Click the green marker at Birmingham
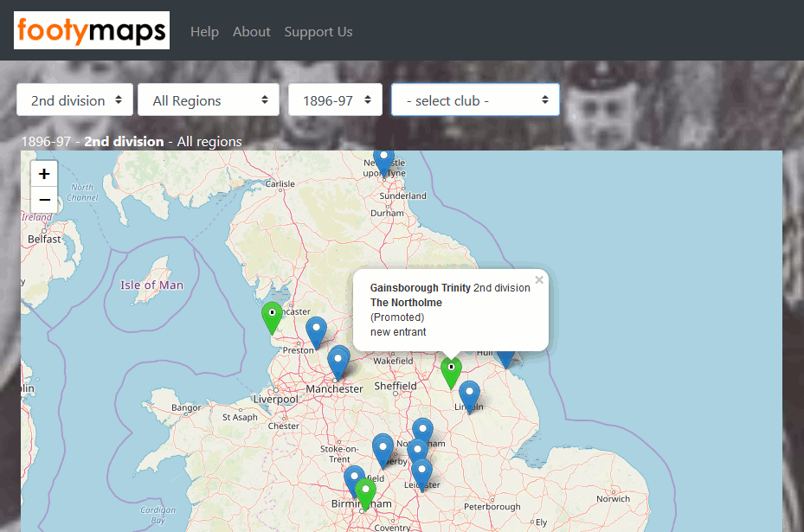Image resolution: width=804 pixels, height=532 pixels. coord(366,492)
